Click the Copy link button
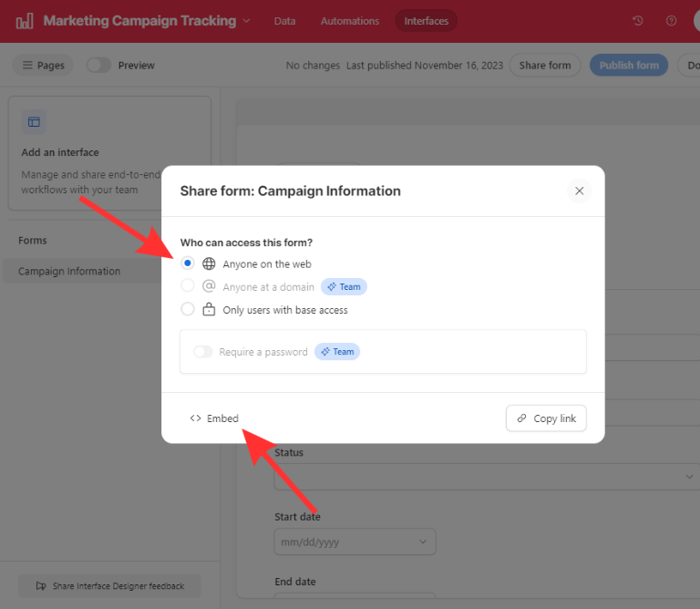This screenshot has width=700, height=609. [x=546, y=418]
